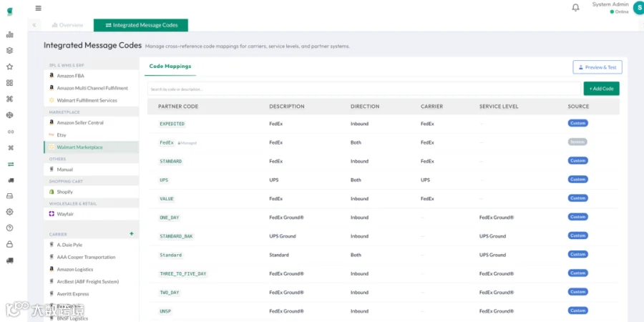Click the FedEx managed partner code
644x322 pixels.
click(167, 142)
